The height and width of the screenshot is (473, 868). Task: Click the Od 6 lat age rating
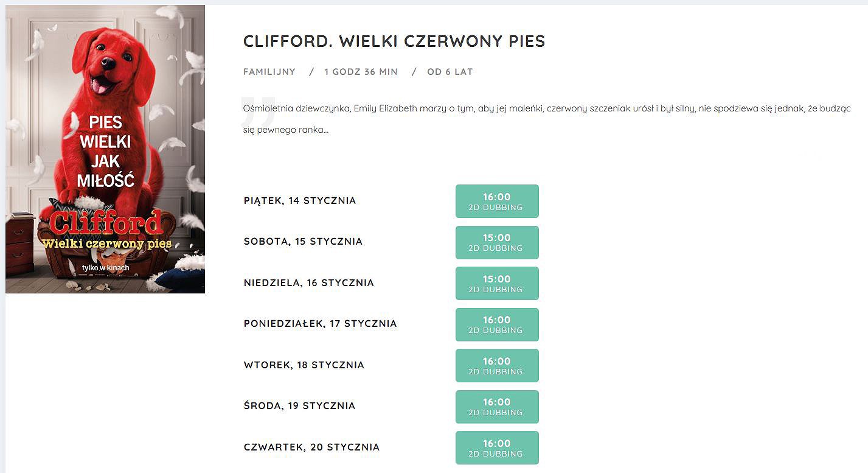pyautogui.click(x=450, y=72)
